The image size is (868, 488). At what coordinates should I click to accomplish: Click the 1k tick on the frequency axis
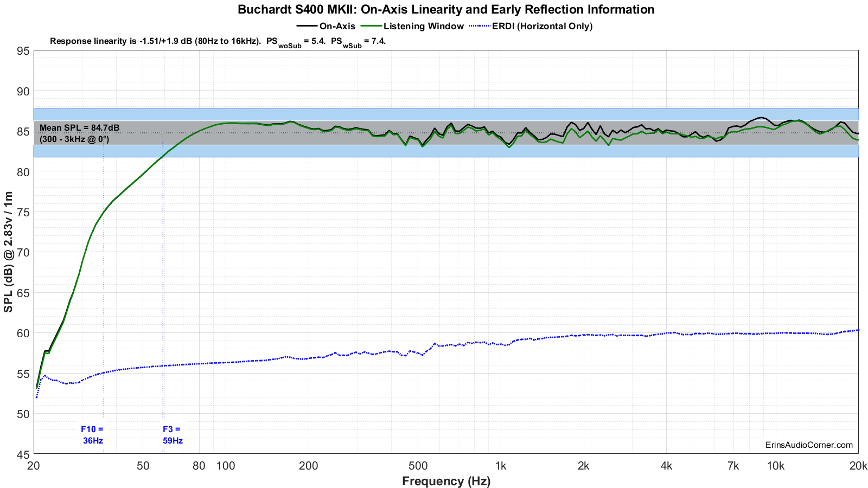[501, 466]
